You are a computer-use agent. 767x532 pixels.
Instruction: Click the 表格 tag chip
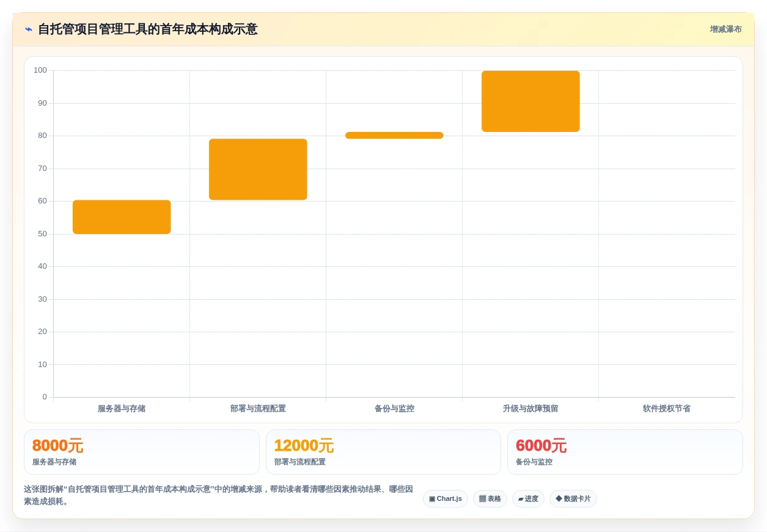coord(490,498)
